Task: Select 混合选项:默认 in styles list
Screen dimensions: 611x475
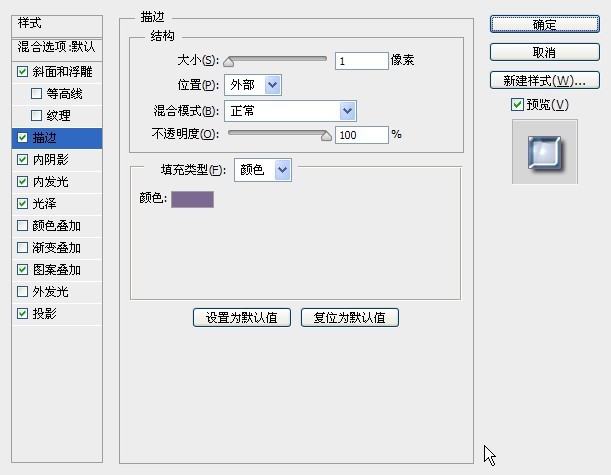Action: pos(56,47)
